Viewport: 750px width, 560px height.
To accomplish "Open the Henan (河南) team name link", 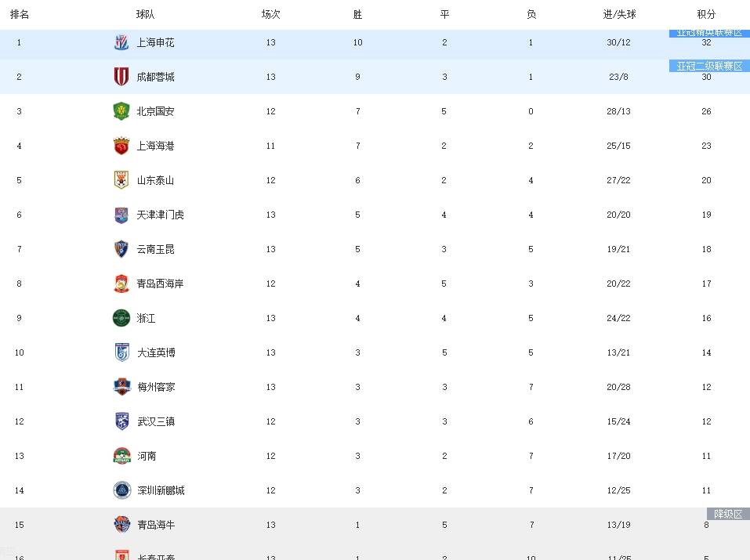I will click(147, 456).
